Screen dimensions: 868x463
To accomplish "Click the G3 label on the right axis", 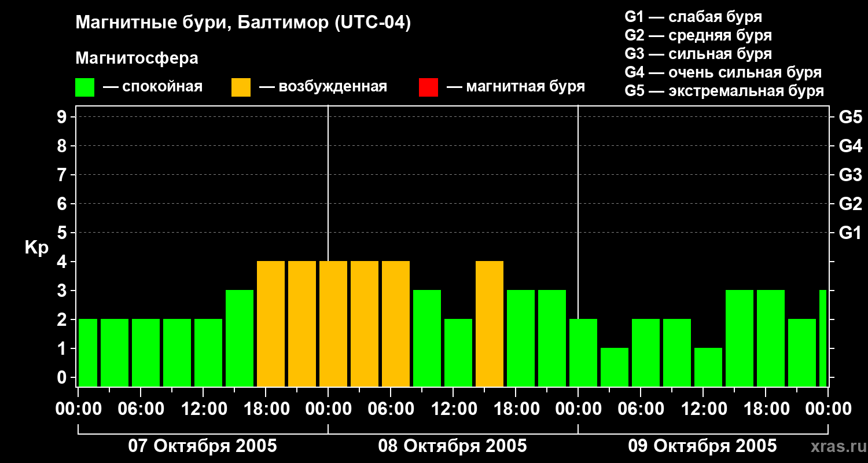I will coord(851,175).
